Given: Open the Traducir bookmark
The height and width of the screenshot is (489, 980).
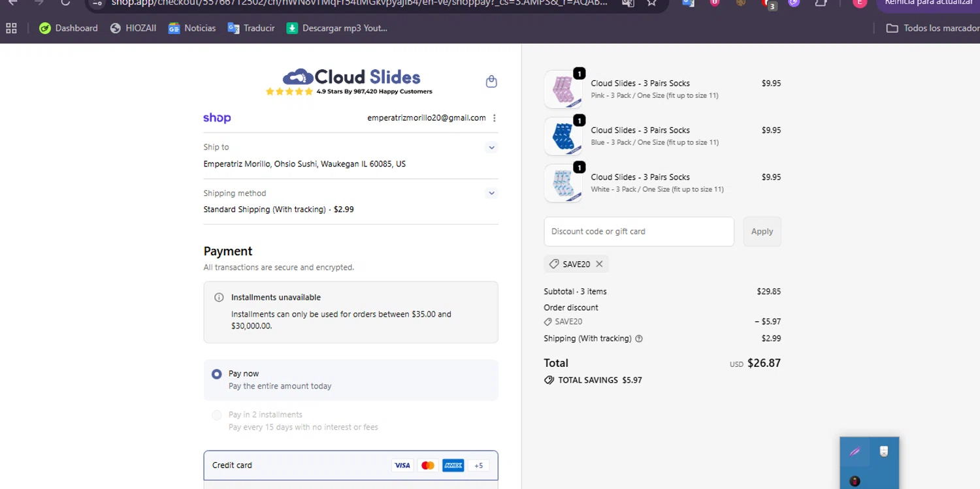Looking at the screenshot, I should pyautogui.click(x=252, y=28).
